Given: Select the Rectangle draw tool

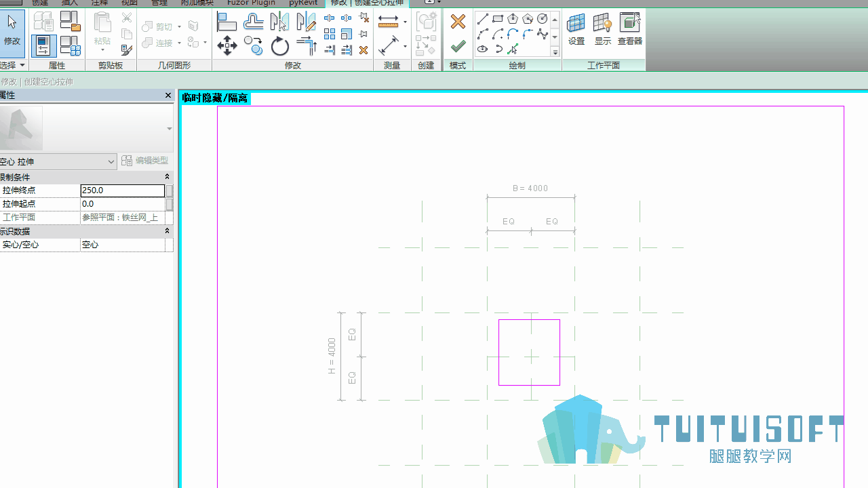Looking at the screenshot, I should (x=498, y=19).
